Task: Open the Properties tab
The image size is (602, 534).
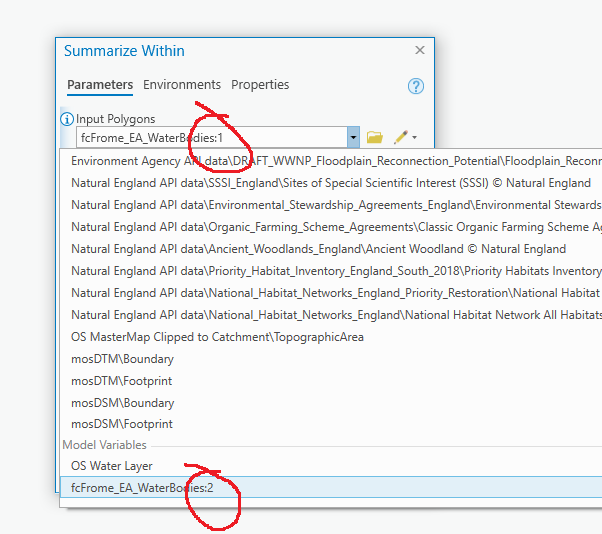Action: (260, 84)
